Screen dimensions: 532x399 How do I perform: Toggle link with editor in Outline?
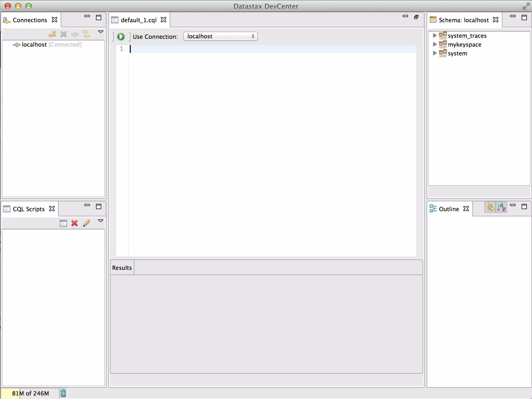490,207
